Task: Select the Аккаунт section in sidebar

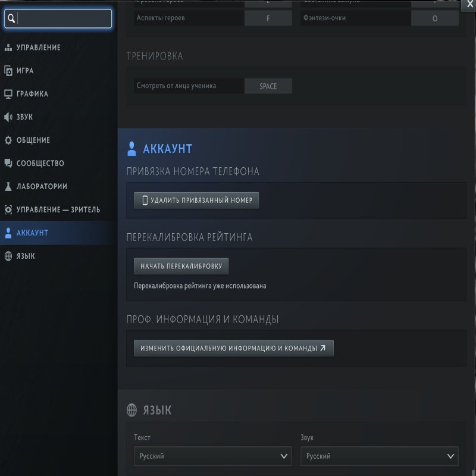Action: coord(33,233)
